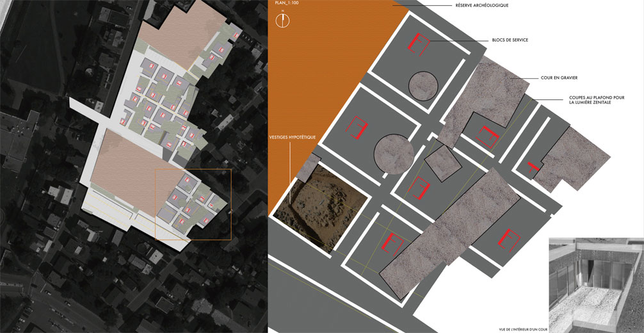Screen dimensions: 644x333
Task: Click the BLOCS DE SERVICE label
Action: click(x=510, y=40)
